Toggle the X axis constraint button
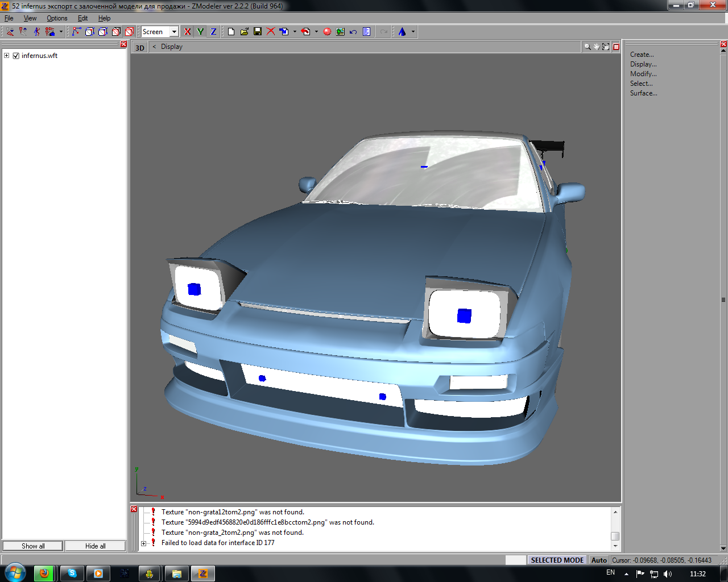The image size is (728, 582). coord(188,32)
